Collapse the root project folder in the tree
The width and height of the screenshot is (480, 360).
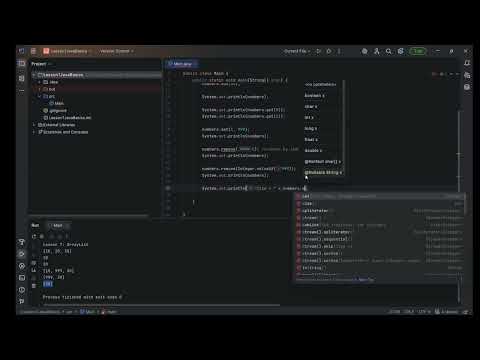coord(34,75)
